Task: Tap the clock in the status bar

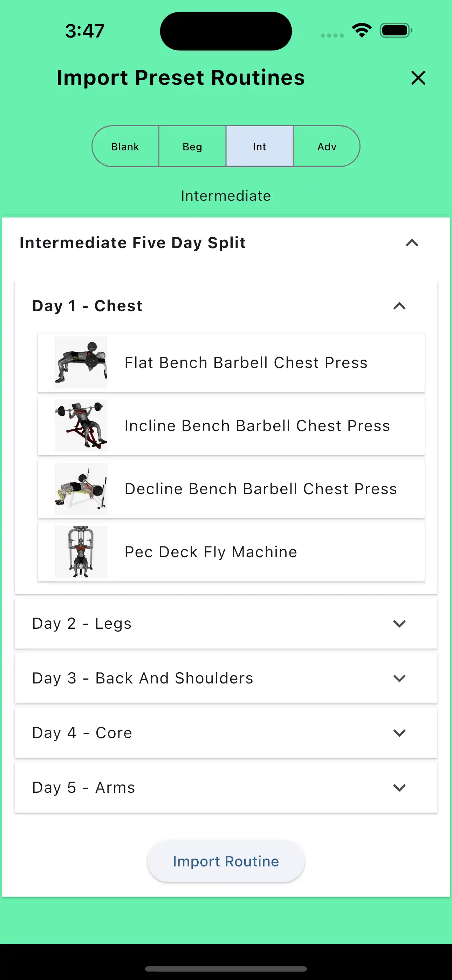Action: pos(84,30)
